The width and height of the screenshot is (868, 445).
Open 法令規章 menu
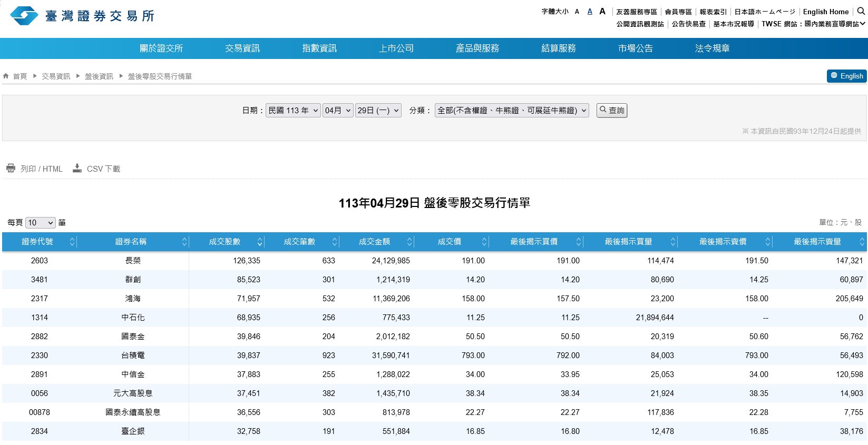[x=713, y=48]
